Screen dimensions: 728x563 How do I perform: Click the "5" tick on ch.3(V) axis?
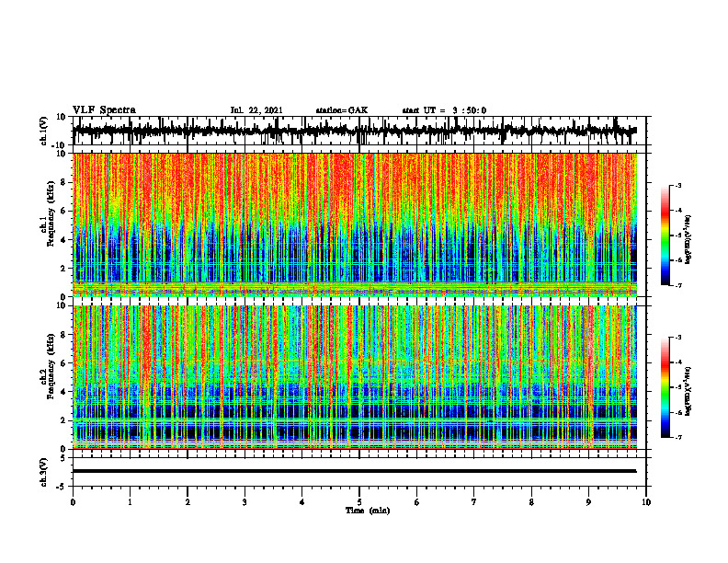tap(64, 457)
